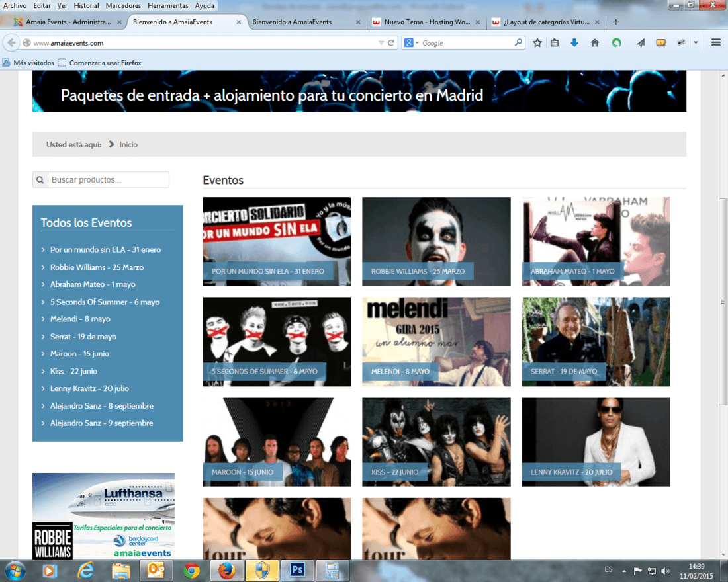Click the address bar URL field
Viewport: 728px width, 582px height.
coord(205,43)
